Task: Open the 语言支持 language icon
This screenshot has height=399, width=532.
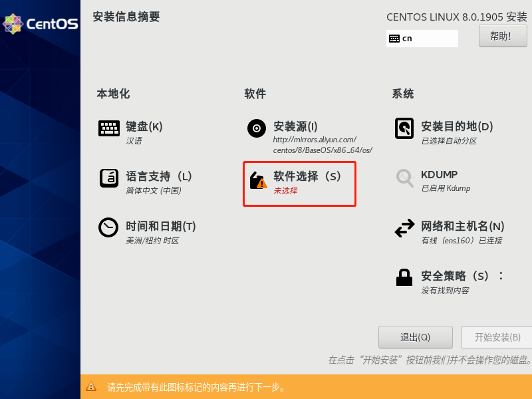Action: [109, 178]
